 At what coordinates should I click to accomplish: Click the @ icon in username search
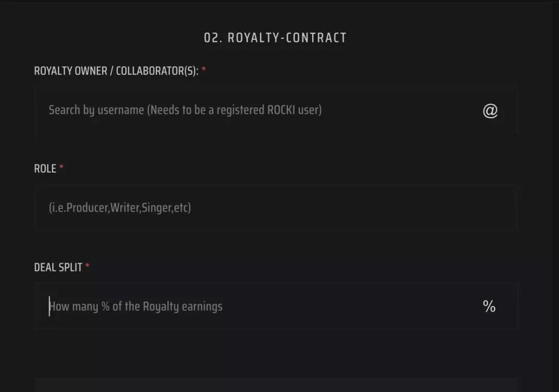pyautogui.click(x=490, y=110)
